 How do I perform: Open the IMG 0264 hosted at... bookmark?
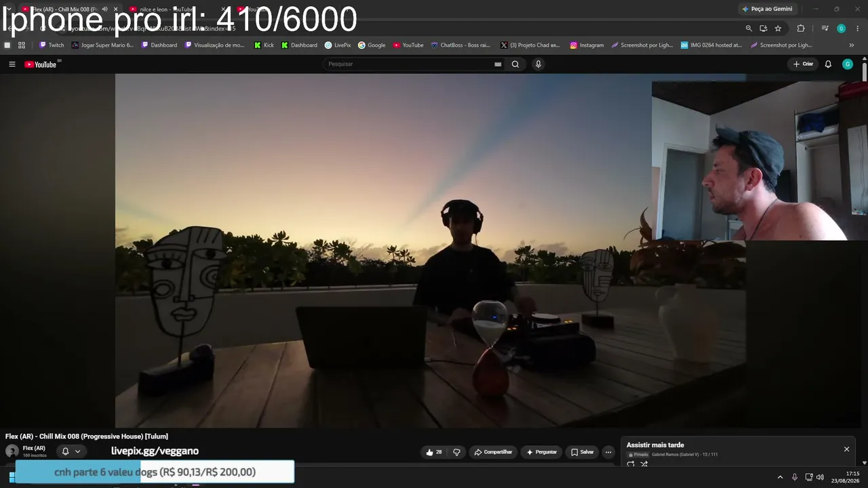click(x=711, y=45)
